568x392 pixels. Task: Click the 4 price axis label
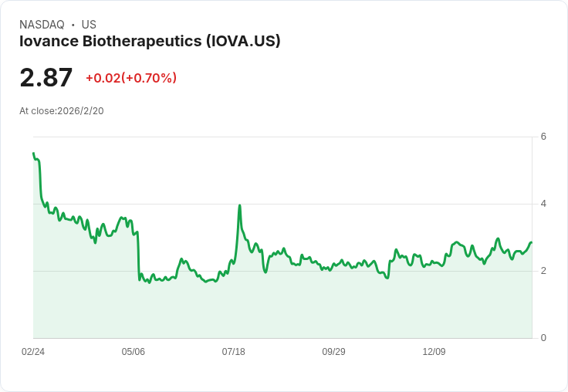tap(543, 204)
